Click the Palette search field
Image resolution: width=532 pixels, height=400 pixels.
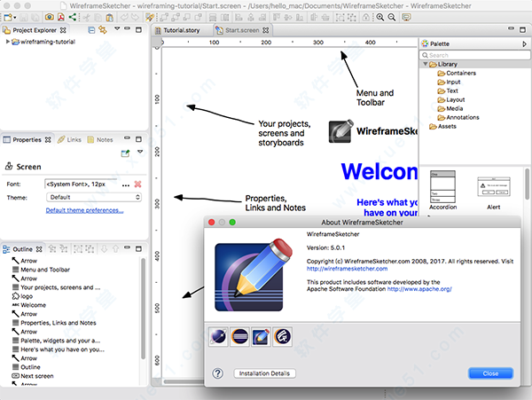click(x=475, y=55)
